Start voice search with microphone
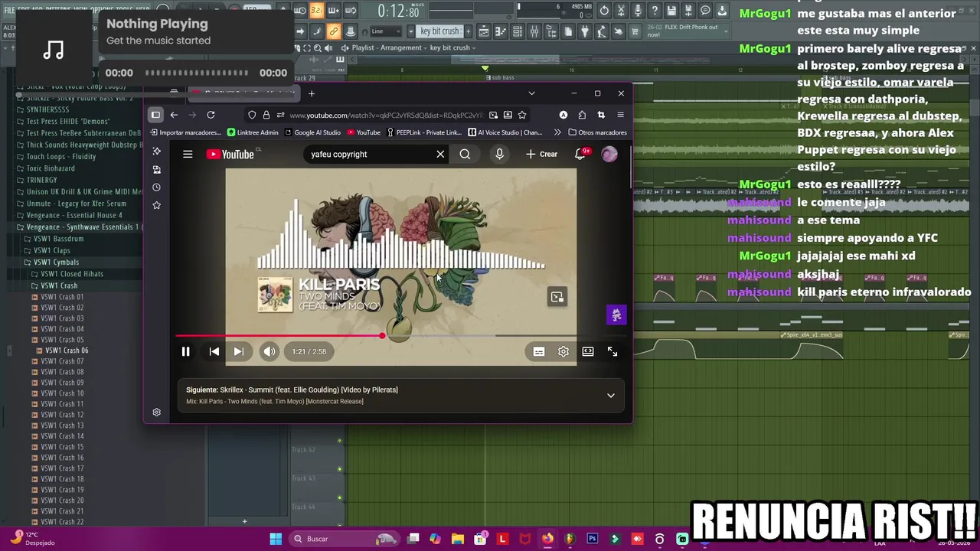The image size is (980, 551). coord(499,154)
